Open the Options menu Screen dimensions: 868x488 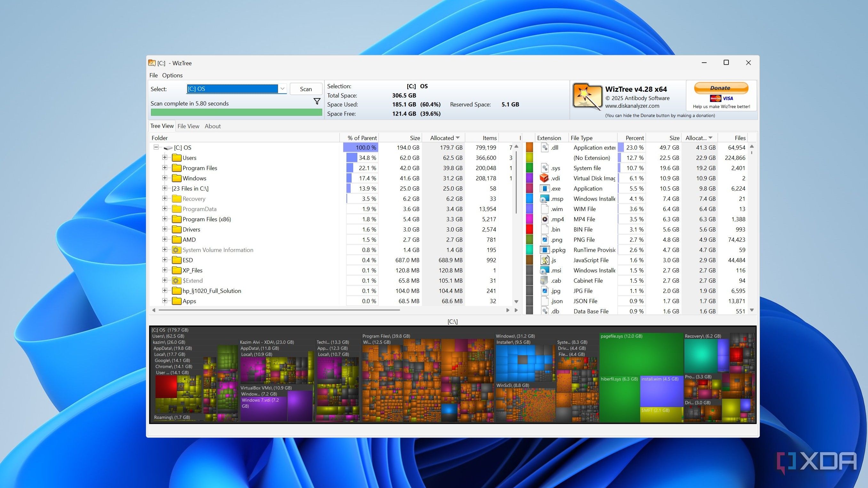172,75
